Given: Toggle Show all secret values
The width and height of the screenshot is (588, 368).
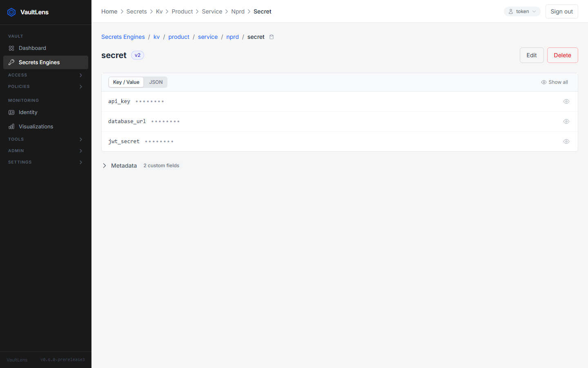Looking at the screenshot, I should [x=555, y=82].
